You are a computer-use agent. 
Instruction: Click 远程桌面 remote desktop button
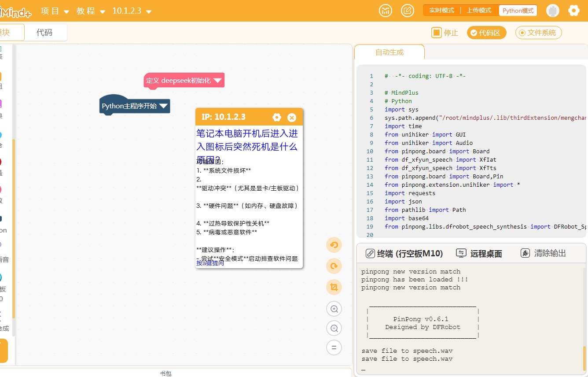point(479,253)
